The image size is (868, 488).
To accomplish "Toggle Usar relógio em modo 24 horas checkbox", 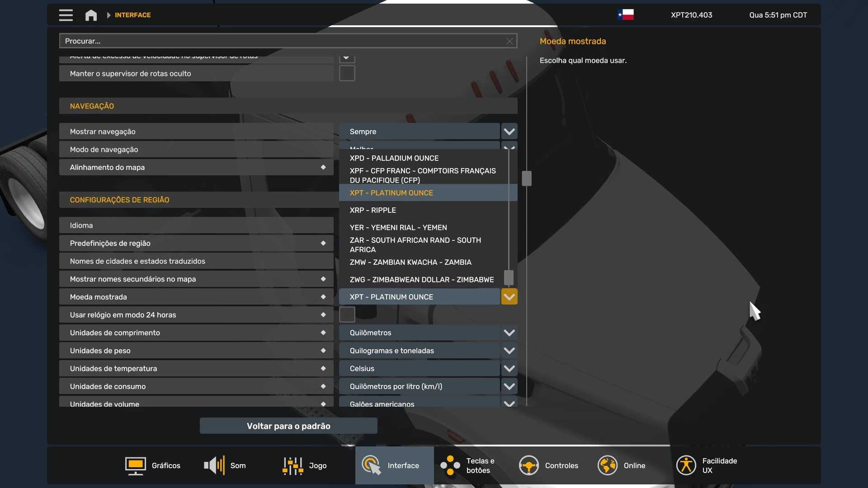I will 347,314.
